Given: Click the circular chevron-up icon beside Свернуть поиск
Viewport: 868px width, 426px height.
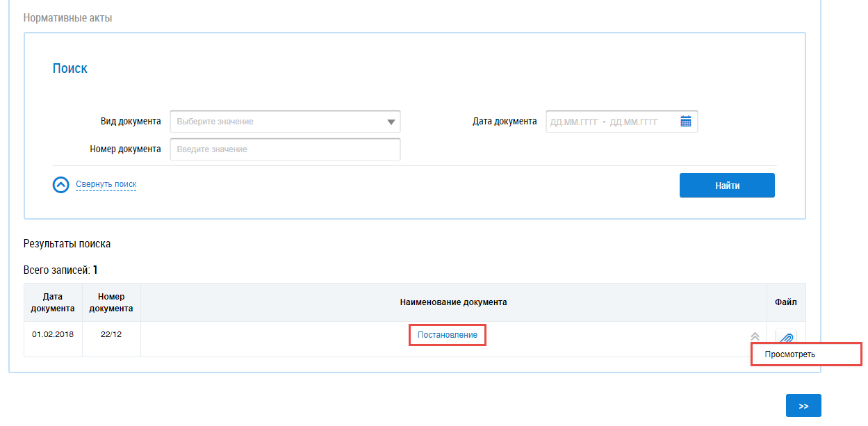Looking at the screenshot, I should click(61, 185).
